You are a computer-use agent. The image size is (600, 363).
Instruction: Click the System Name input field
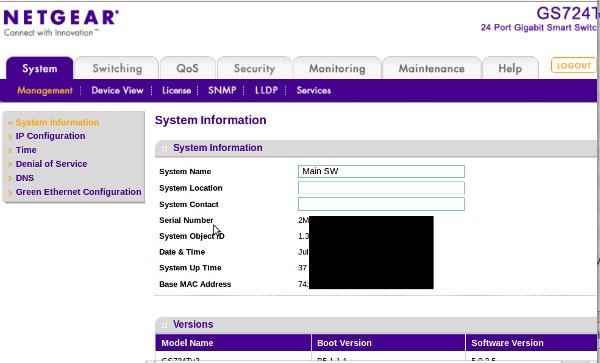coord(381,171)
